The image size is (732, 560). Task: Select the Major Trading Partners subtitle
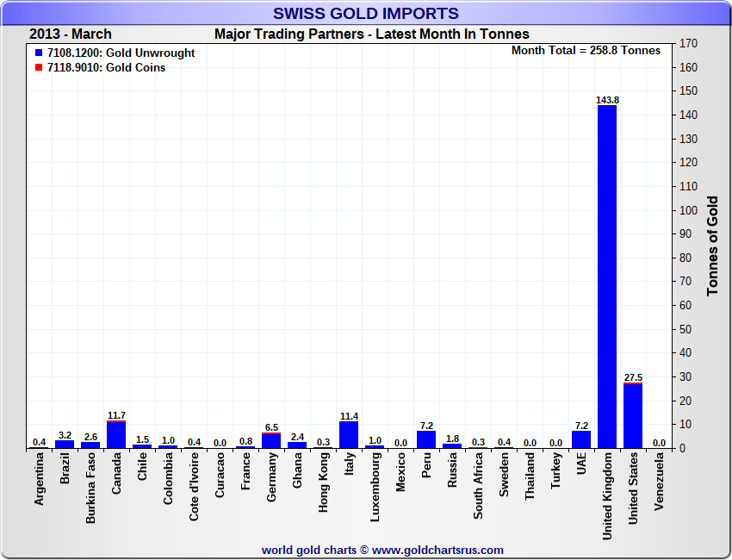coord(371,34)
